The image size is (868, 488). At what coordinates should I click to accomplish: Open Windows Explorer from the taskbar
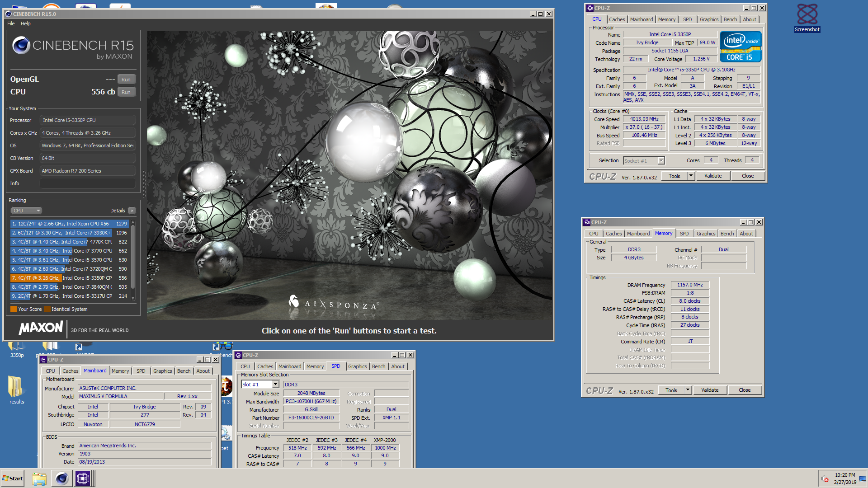(39, 479)
